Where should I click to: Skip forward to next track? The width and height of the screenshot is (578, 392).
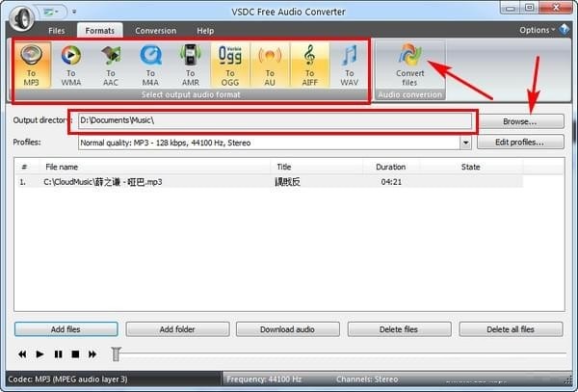[92, 354]
